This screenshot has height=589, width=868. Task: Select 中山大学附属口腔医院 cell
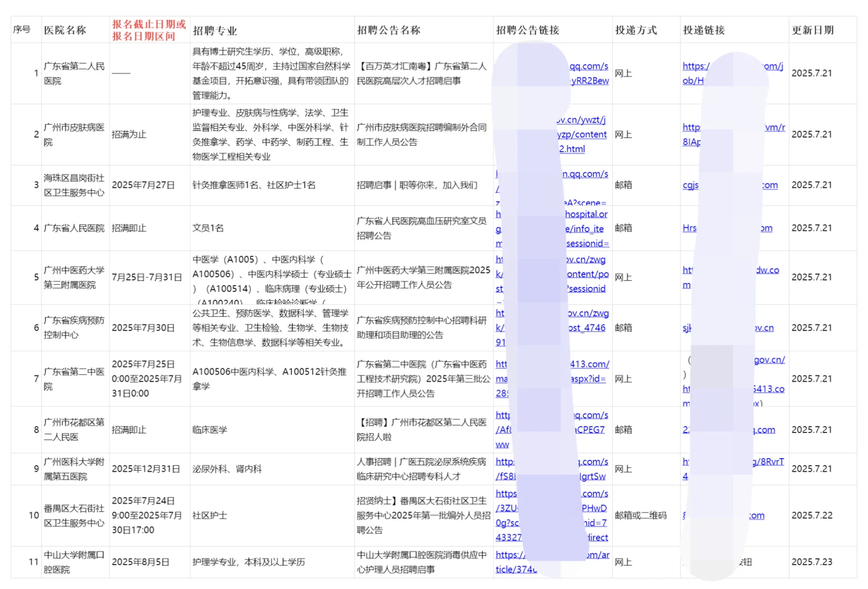74,562
